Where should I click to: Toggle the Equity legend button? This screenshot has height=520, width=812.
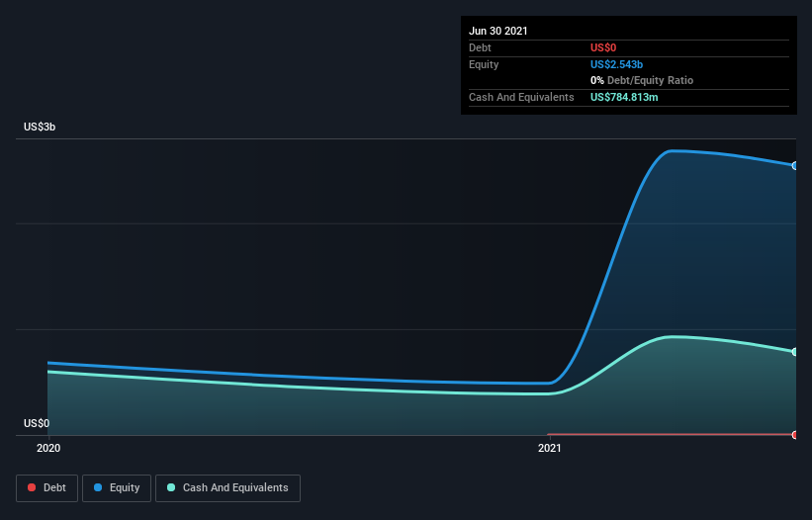[117, 488]
